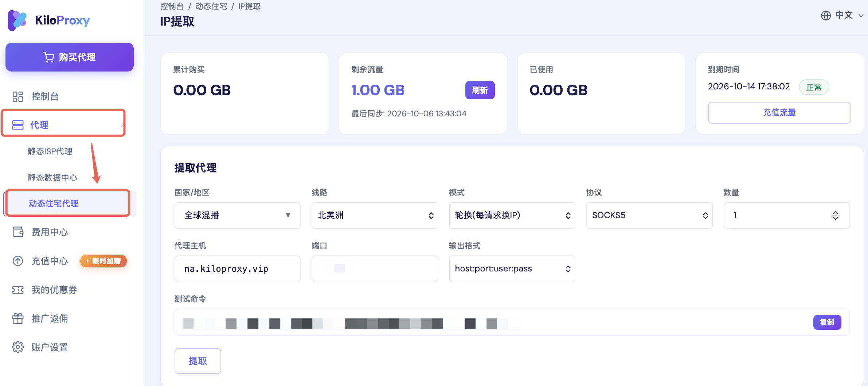Click the 限时加赠 badge
This screenshot has width=868, height=386.
103,261
